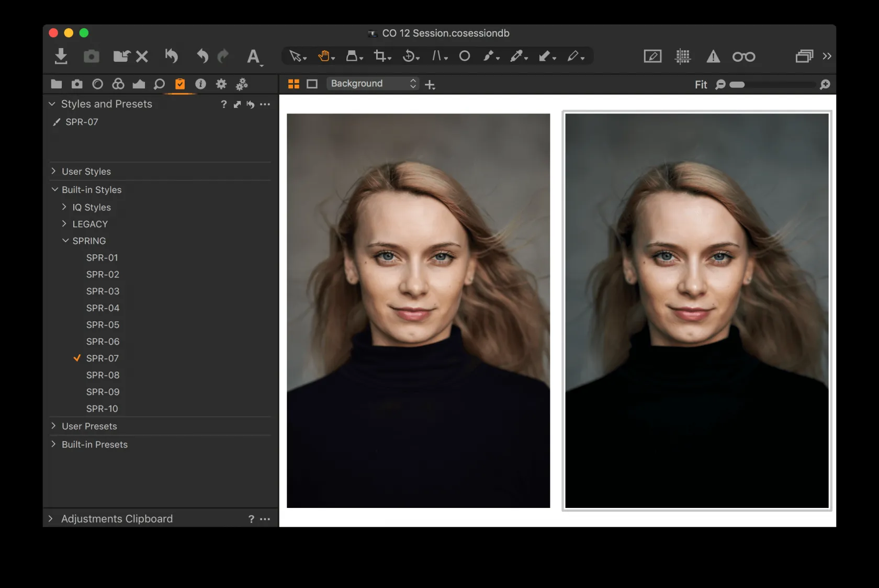Adjust the viewer zoom slider
Viewport: 879px width, 588px height.
738,85
